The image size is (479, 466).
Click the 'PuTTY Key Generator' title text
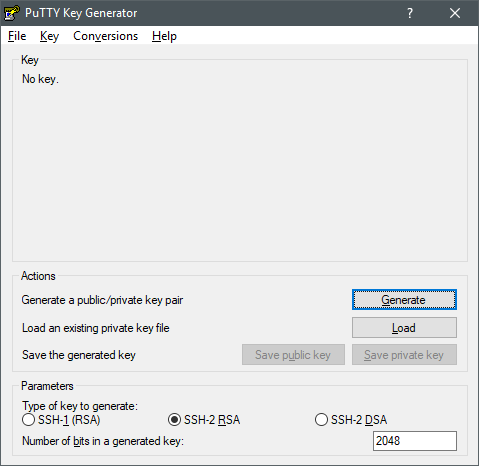[x=81, y=13]
